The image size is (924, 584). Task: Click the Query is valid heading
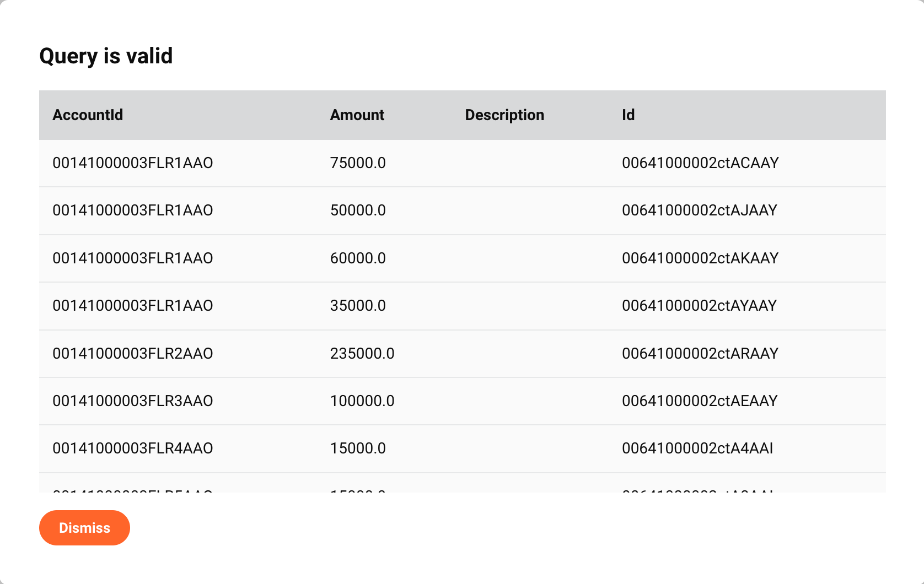coord(106,56)
